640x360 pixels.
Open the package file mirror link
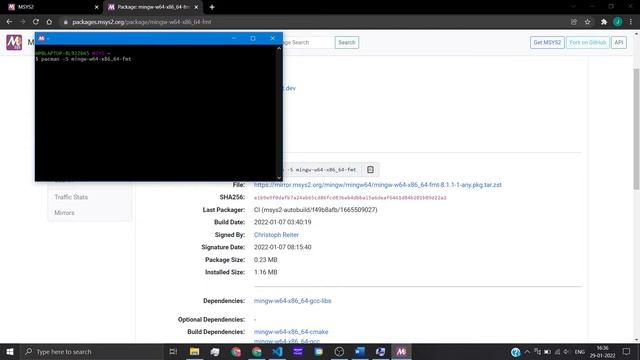pyautogui.click(x=378, y=185)
